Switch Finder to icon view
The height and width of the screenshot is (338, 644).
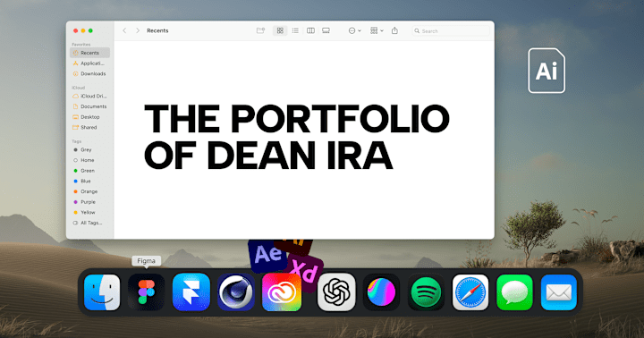click(280, 30)
